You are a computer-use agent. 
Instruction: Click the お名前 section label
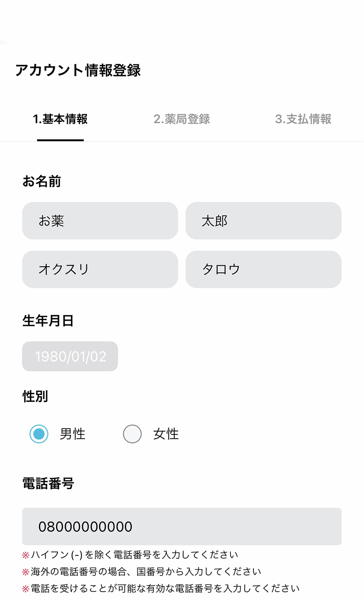(41, 182)
